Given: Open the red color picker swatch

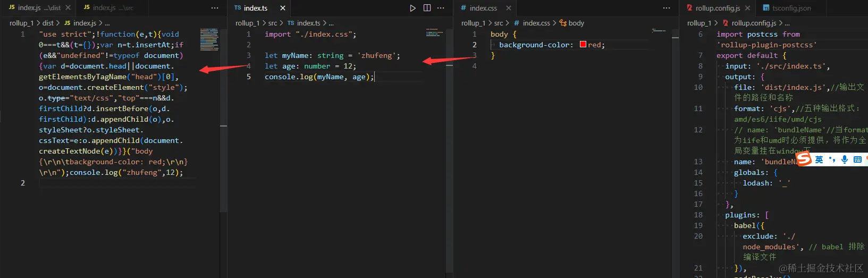Looking at the screenshot, I should click(x=583, y=45).
